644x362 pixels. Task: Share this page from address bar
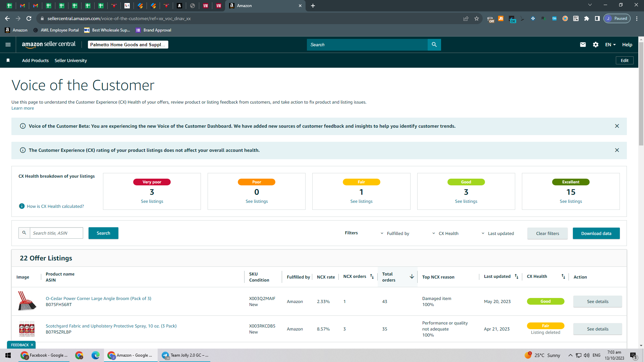point(466,18)
